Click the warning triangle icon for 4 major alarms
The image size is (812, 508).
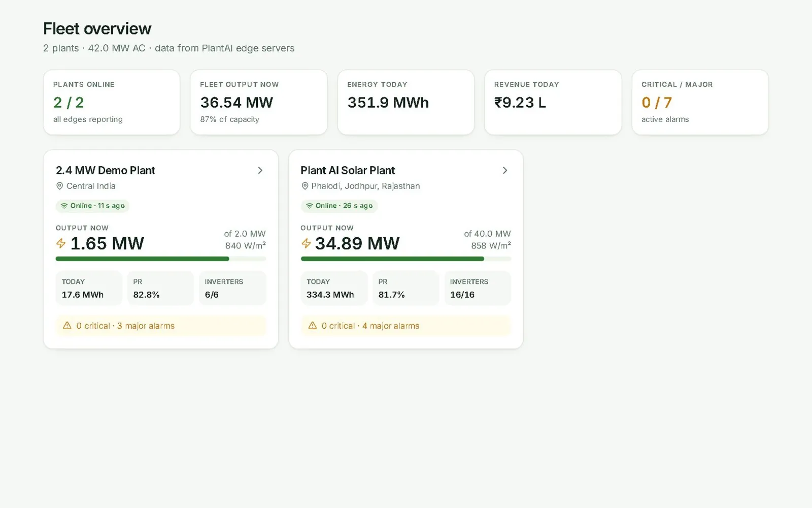point(312,326)
